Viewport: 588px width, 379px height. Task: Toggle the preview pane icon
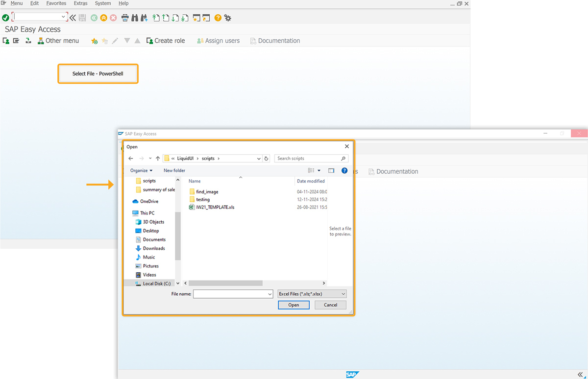point(331,170)
